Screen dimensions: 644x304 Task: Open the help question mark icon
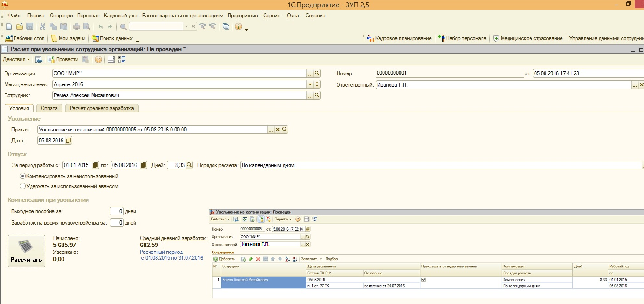(x=98, y=59)
